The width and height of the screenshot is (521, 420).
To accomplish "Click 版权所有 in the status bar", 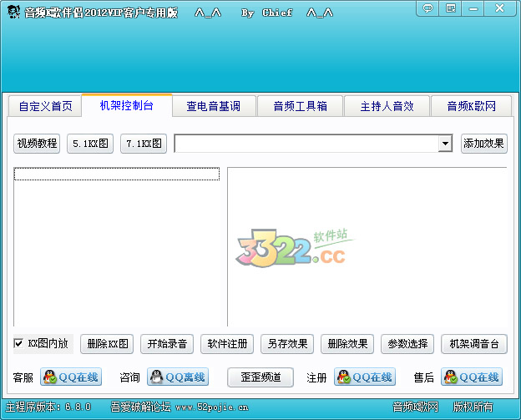I will point(473,407).
